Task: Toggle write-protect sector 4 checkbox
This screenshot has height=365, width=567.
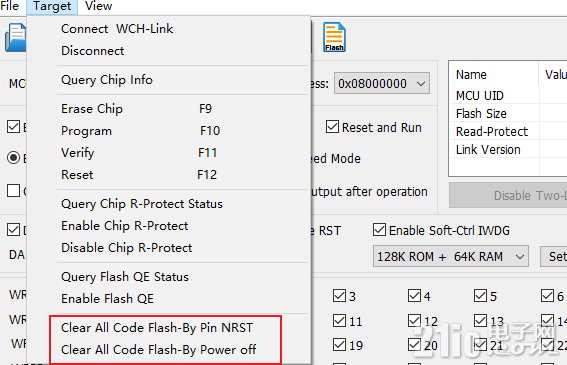Action: tap(414, 296)
